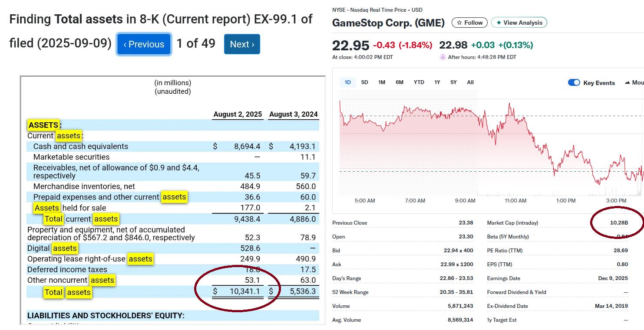Click the Earnings Date Dec 9, 2025
644x330 pixels.
613,278
